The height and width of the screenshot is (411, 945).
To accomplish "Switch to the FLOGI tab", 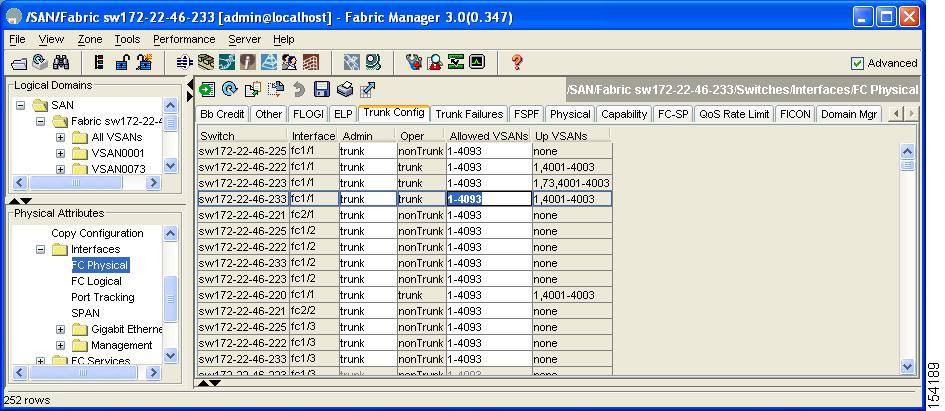I will [x=309, y=114].
